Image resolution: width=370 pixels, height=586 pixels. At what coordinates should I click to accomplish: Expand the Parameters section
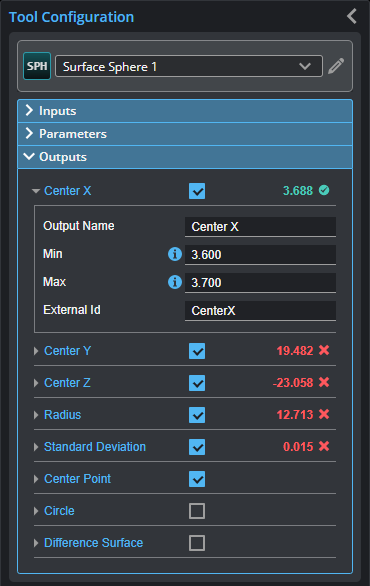pos(185,134)
